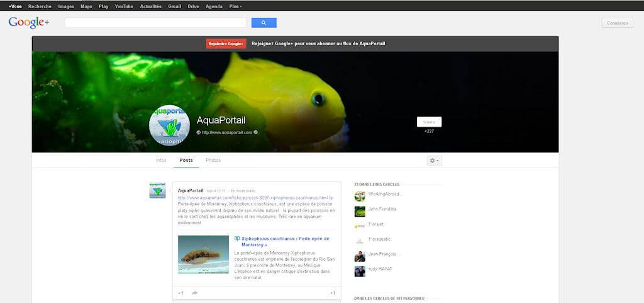Click the AquaPortail round profile picture
Image resolution: width=644 pixels, height=303 pixels.
[169, 125]
